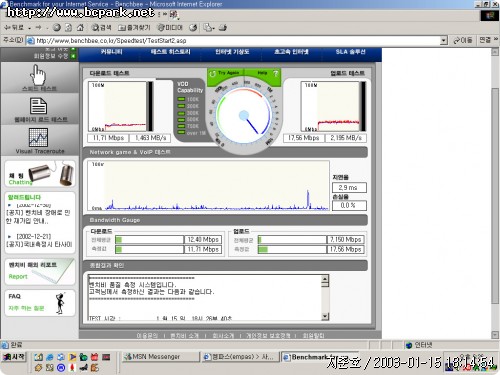Screen dimensions: 500x375
Task: Click the Try Again button on gauge
Action: (x=225, y=73)
